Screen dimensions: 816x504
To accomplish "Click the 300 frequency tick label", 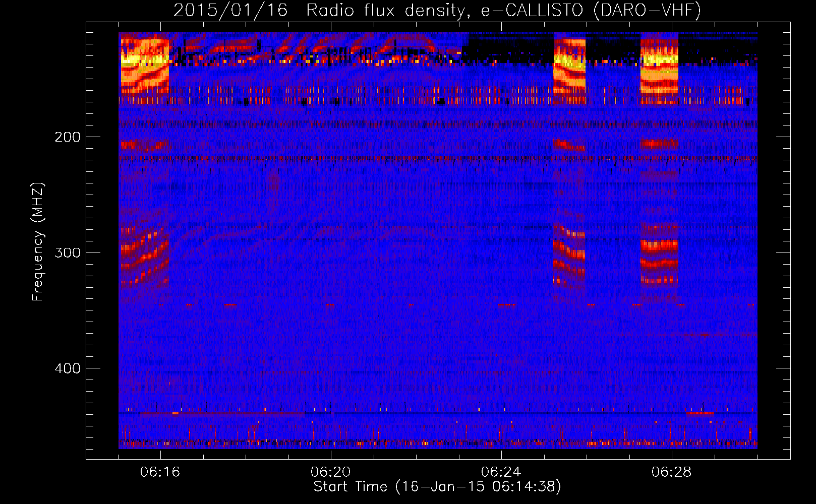I will coord(68,253).
